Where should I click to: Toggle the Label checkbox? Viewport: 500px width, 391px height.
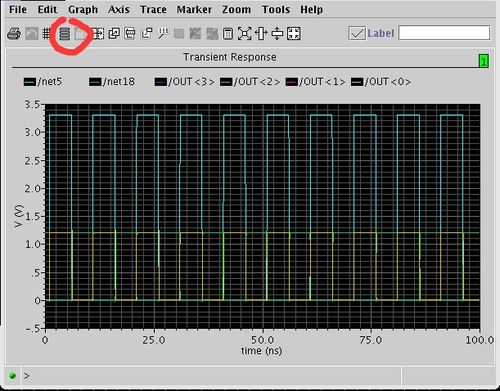coord(357,33)
